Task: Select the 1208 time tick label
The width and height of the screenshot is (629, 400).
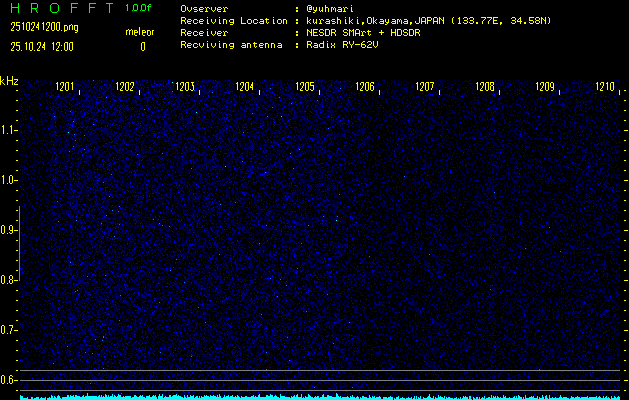Action: point(485,88)
